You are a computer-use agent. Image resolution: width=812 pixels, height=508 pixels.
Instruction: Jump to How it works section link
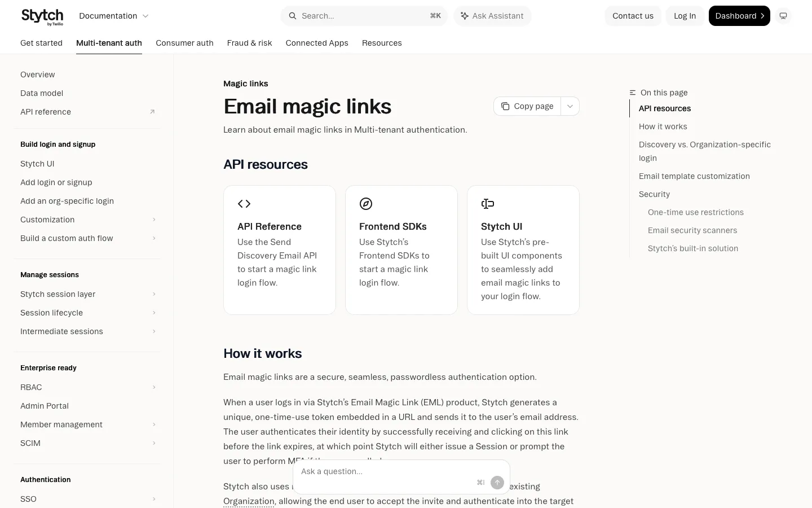tap(663, 126)
